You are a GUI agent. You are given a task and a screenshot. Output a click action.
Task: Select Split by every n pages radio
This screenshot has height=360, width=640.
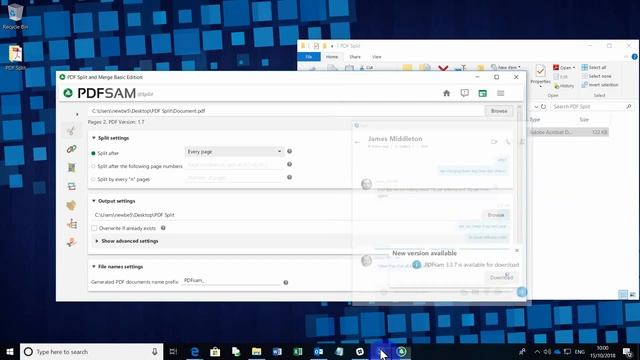93,179
